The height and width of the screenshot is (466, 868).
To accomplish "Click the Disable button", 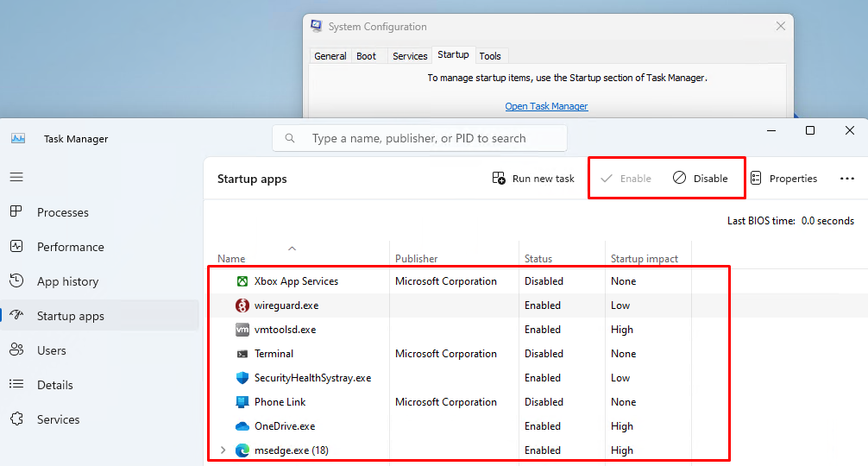I will click(x=701, y=179).
